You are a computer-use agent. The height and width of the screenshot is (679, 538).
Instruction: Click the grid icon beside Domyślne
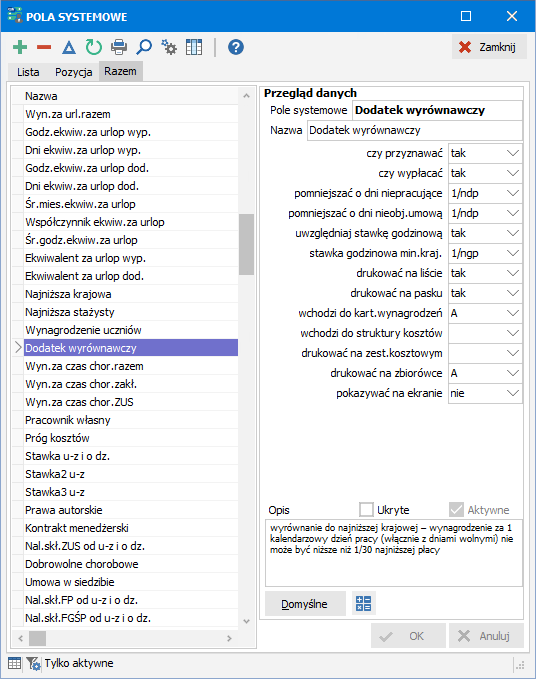(363, 603)
